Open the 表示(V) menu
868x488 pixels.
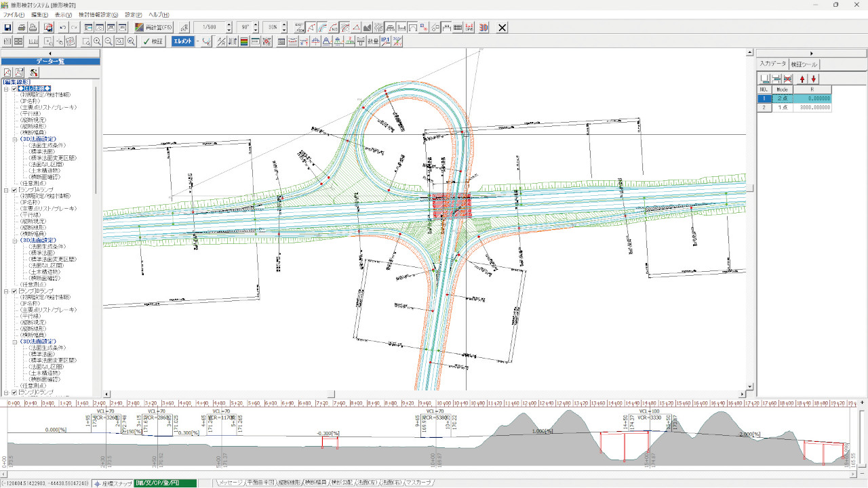pos(64,15)
